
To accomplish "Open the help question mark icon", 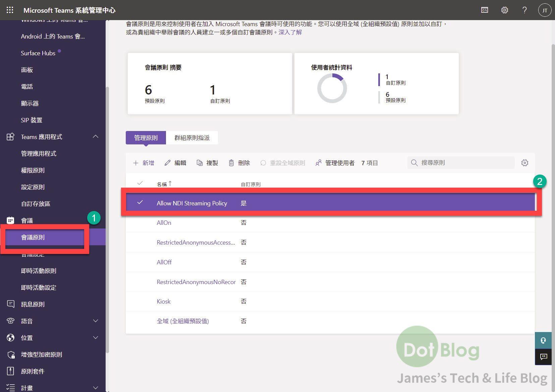I will (524, 10).
